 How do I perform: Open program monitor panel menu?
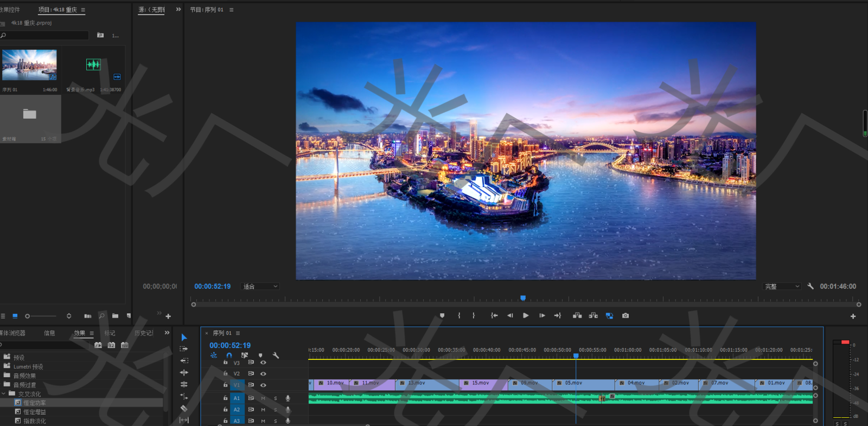[x=231, y=10]
